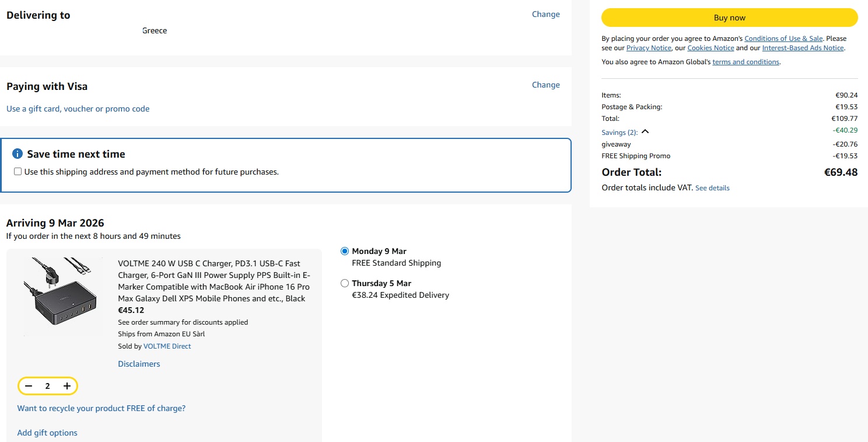Image resolution: width=868 pixels, height=442 pixels.
Task: Select Monday 9 Mar free shipping option
Action: 345,251
